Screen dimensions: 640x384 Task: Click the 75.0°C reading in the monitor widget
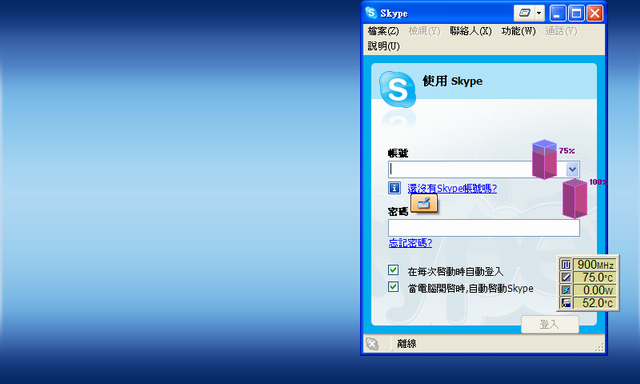click(595, 277)
